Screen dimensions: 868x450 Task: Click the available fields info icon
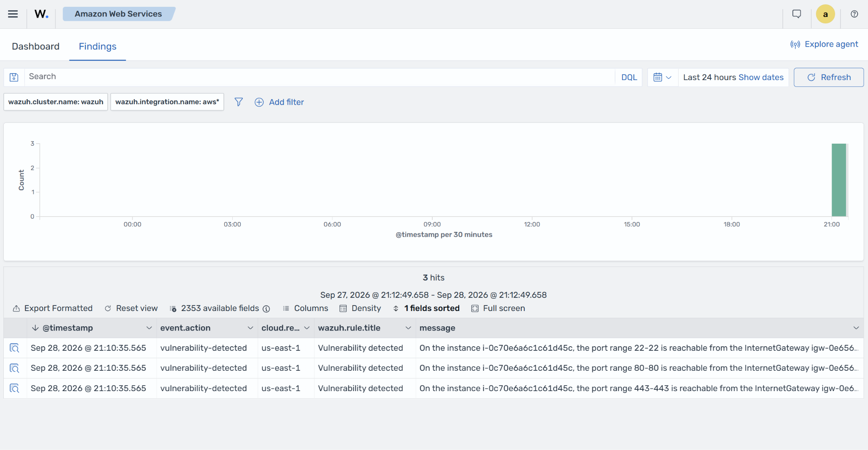[266, 309]
